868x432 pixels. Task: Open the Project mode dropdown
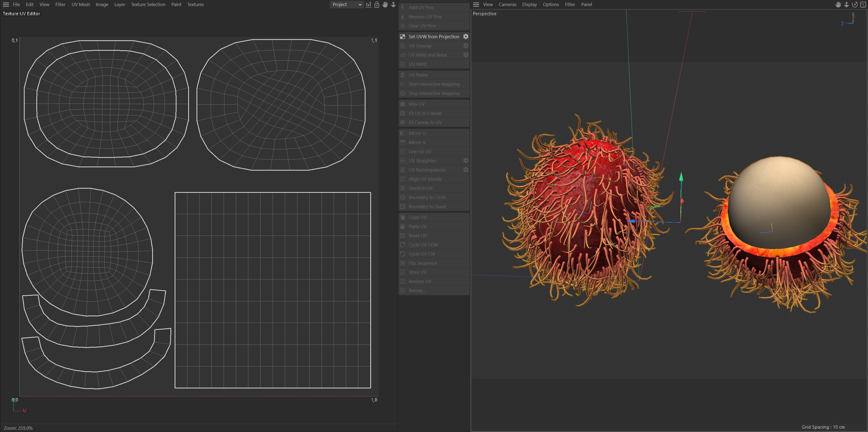coord(347,4)
